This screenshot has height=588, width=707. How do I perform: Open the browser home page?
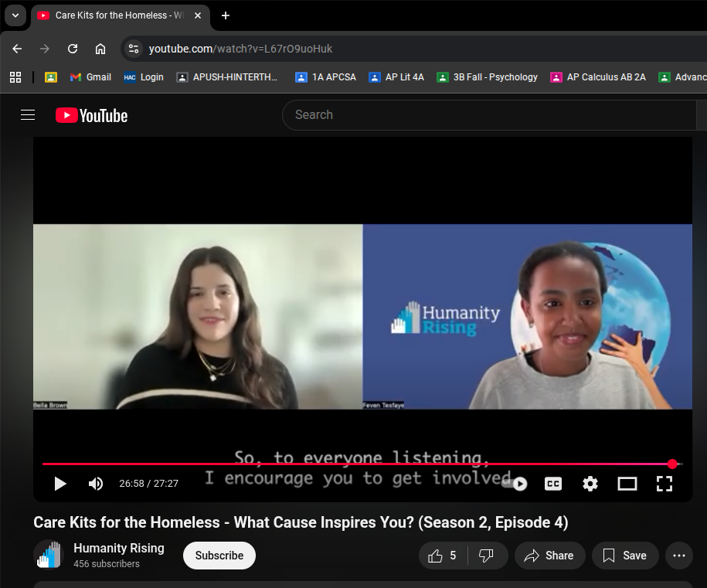(x=100, y=49)
